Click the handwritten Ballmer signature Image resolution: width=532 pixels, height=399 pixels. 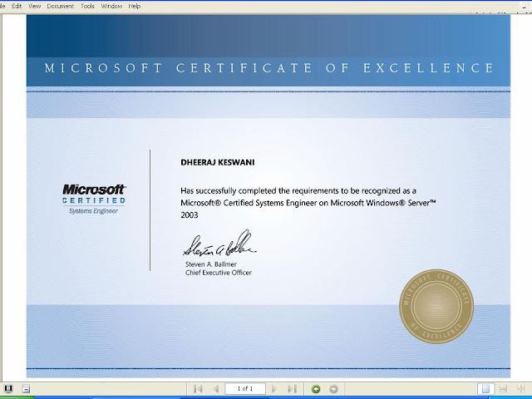point(219,244)
